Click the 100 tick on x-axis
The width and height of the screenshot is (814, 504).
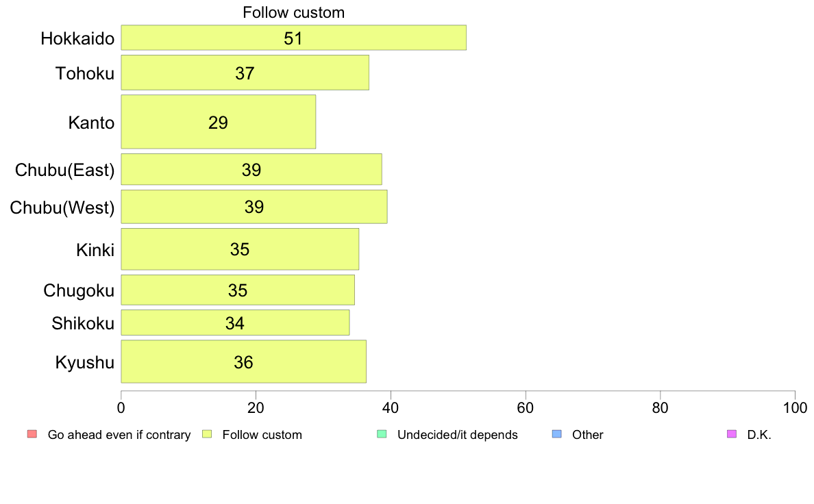coord(795,408)
